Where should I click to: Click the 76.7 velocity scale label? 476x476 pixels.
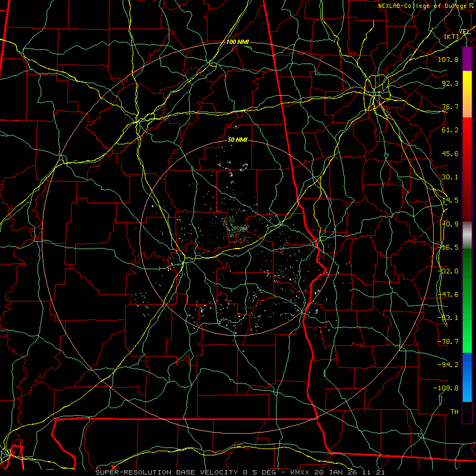[450, 106]
